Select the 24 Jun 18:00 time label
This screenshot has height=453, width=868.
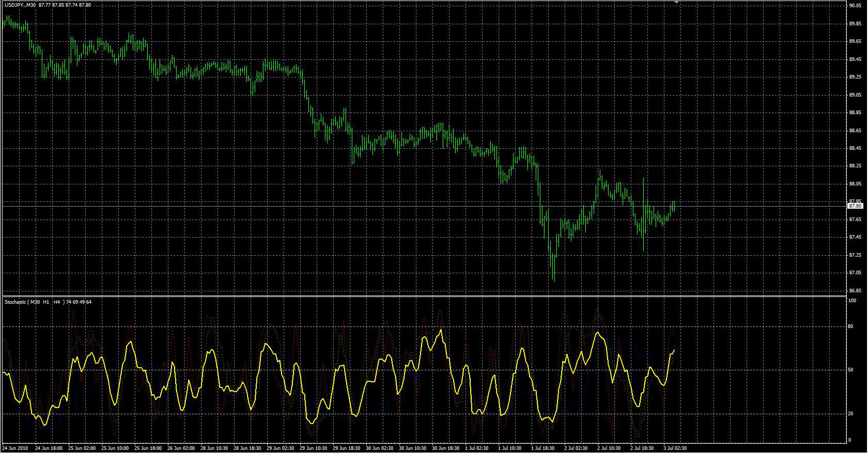click(x=49, y=448)
